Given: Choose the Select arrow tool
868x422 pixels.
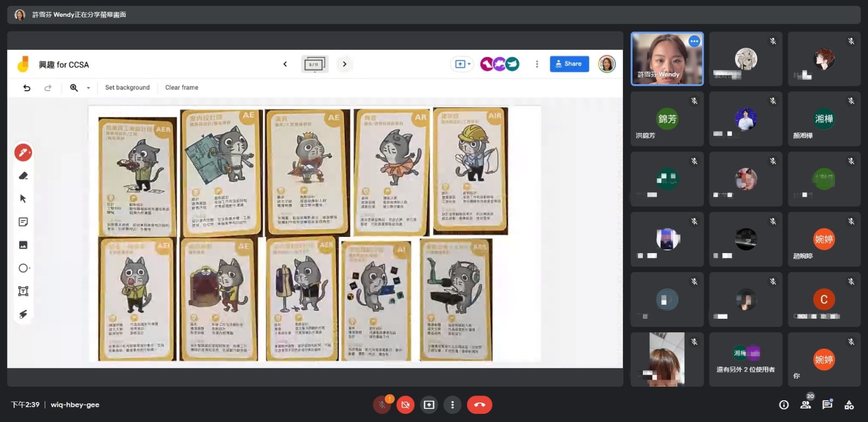Looking at the screenshot, I should [23, 199].
